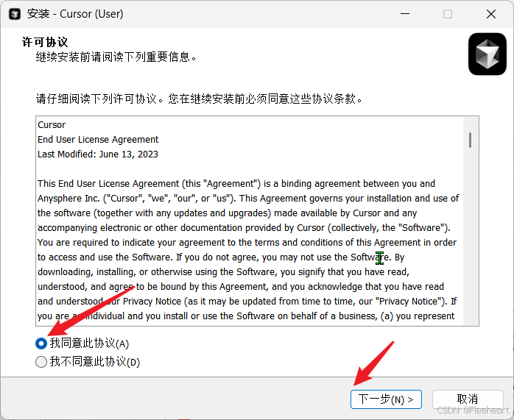Click the license text scrollbar thumb
Screen dimensions: 514x420
[x=470, y=140]
